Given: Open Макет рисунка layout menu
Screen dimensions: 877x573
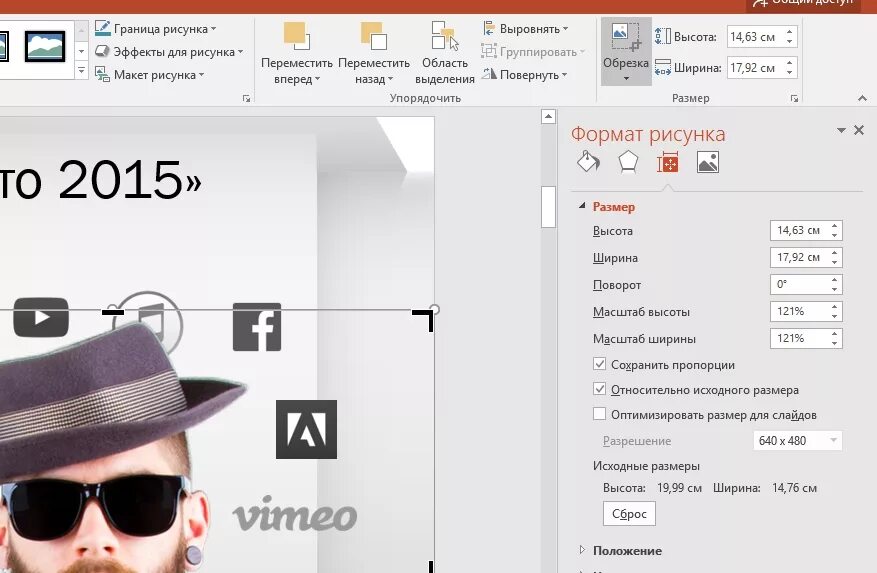Looking at the screenshot, I should (x=149, y=74).
